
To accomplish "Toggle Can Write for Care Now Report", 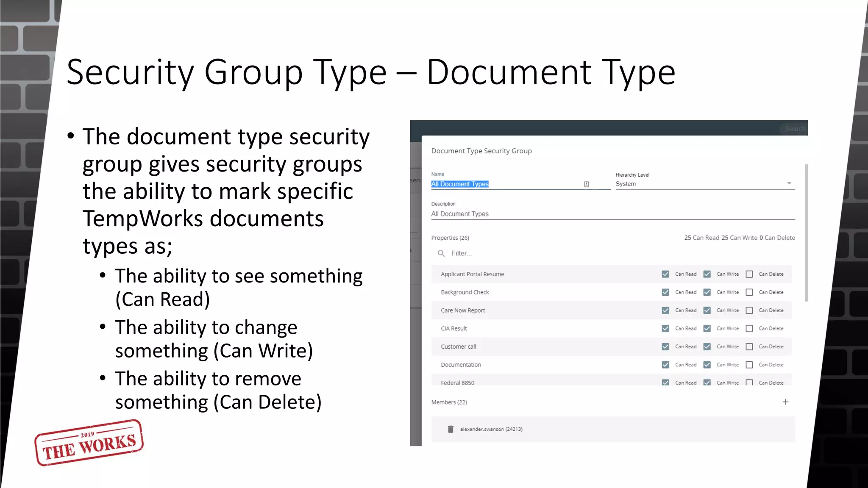I will (x=707, y=311).
